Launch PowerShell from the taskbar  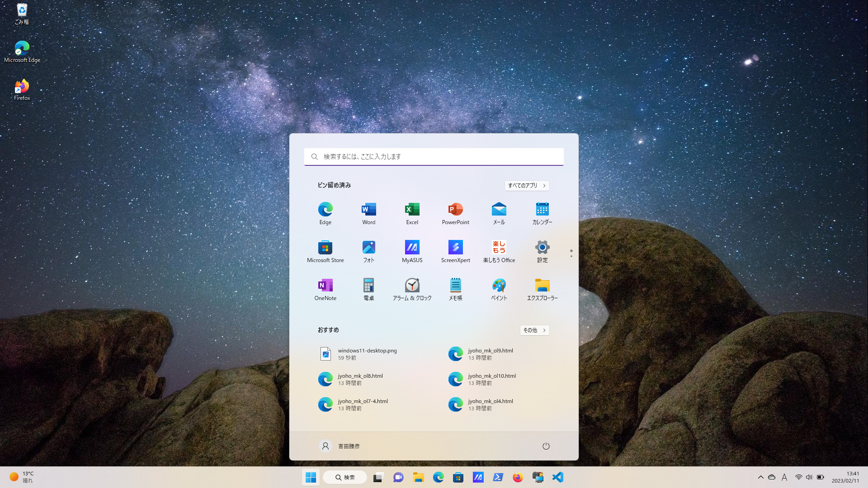[498, 477]
